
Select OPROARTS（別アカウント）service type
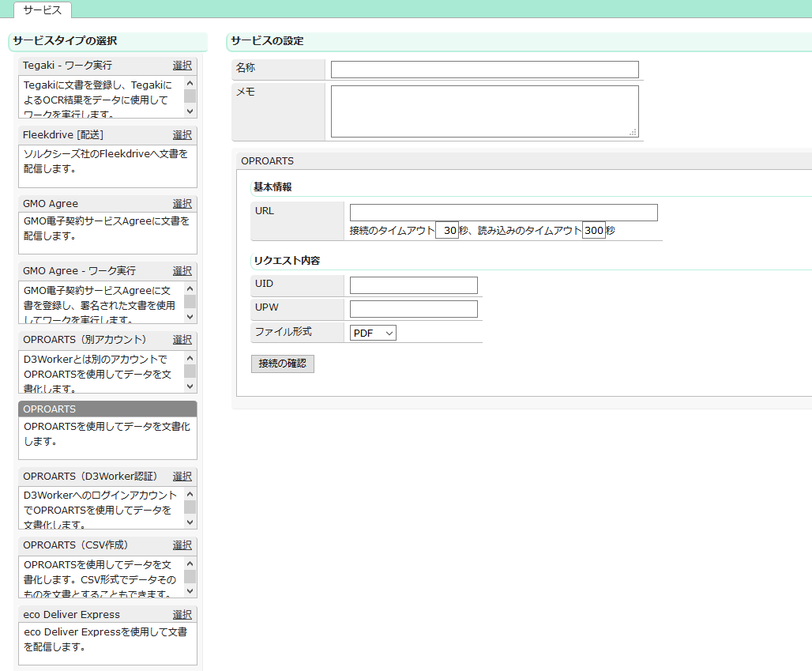click(182, 340)
